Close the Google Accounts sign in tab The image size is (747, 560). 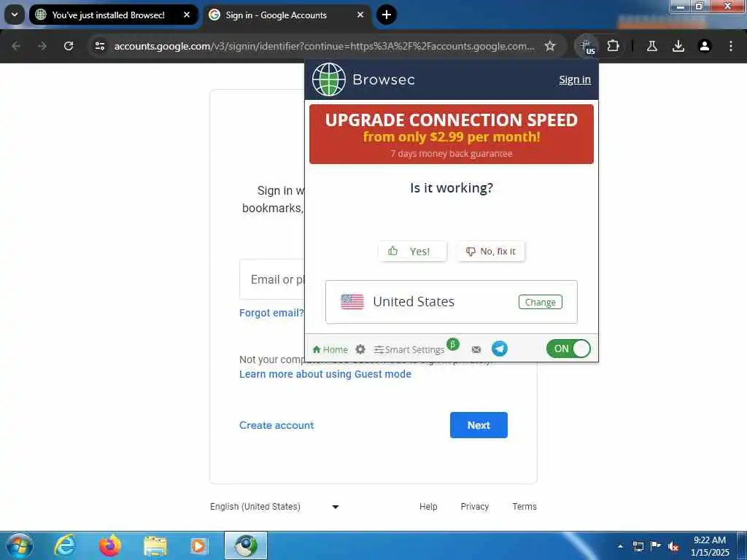360,15
